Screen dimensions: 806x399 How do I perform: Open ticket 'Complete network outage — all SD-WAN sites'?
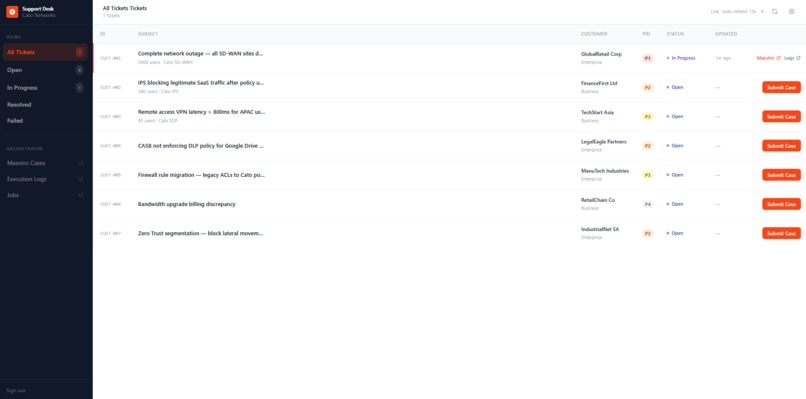point(200,53)
